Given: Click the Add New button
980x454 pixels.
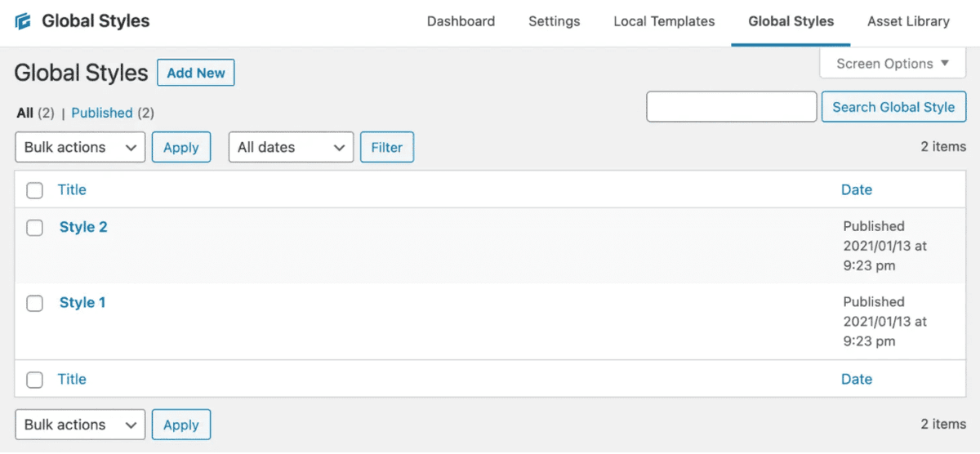Looking at the screenshot, I should tap(196, 73).
